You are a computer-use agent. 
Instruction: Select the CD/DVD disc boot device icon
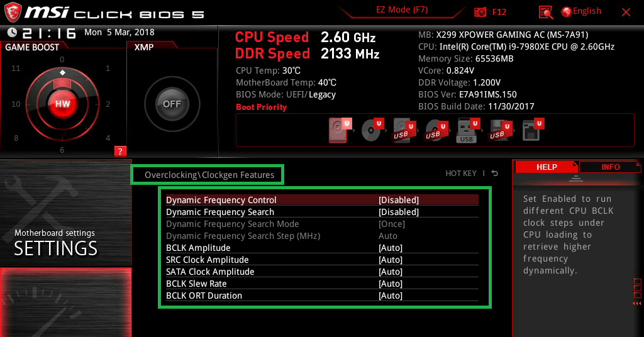(x=372, y=131)
